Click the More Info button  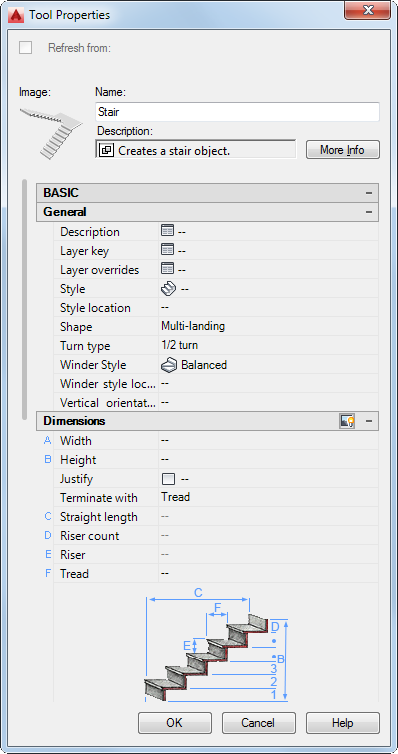point(343,150)
